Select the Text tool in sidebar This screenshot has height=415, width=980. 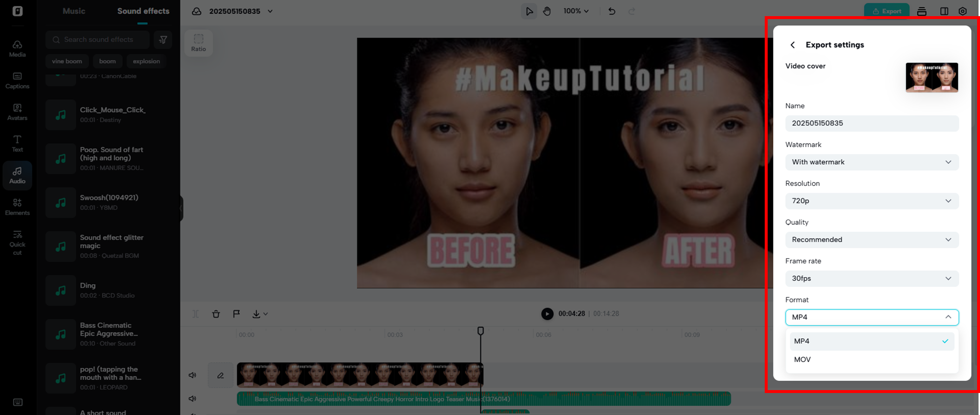click(x=17, y=144)
